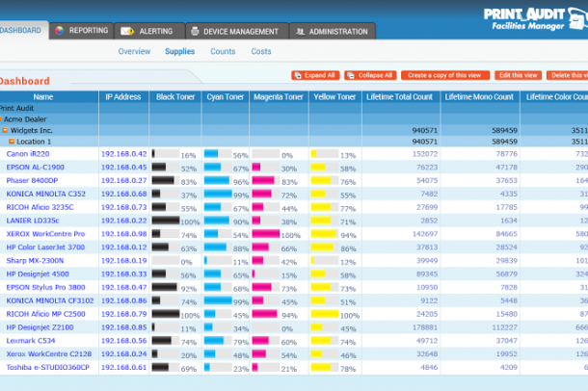Open the KONICA MINOLTA CF3102 link

50,300
